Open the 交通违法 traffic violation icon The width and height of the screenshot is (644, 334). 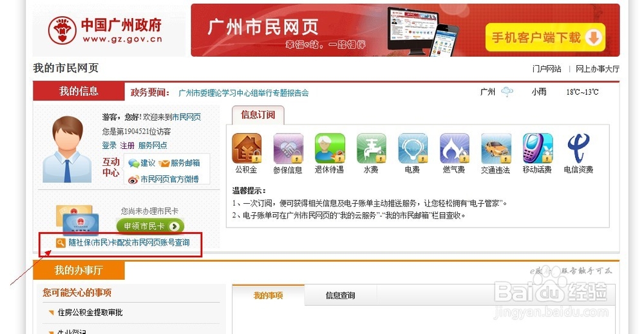pos(496,148)
